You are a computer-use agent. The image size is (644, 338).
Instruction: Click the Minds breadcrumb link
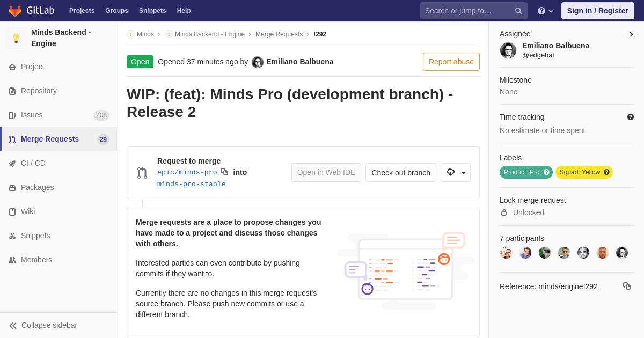point(145,34)
